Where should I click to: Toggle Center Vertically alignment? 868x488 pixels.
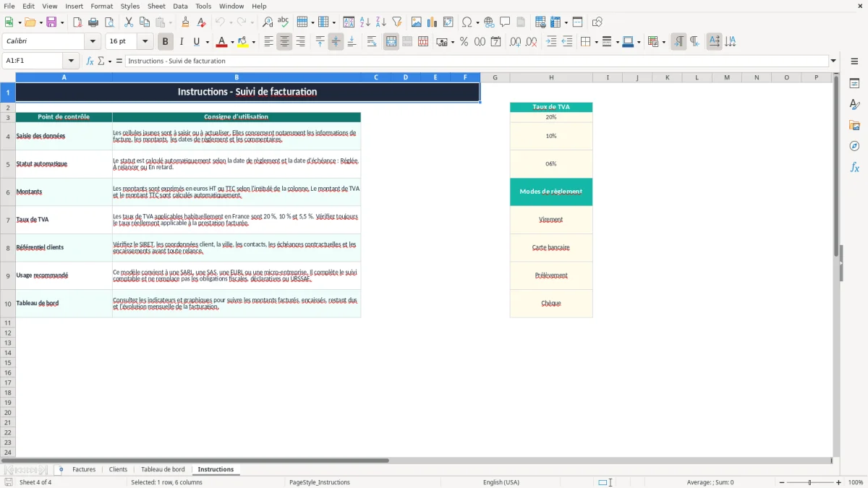336,42
